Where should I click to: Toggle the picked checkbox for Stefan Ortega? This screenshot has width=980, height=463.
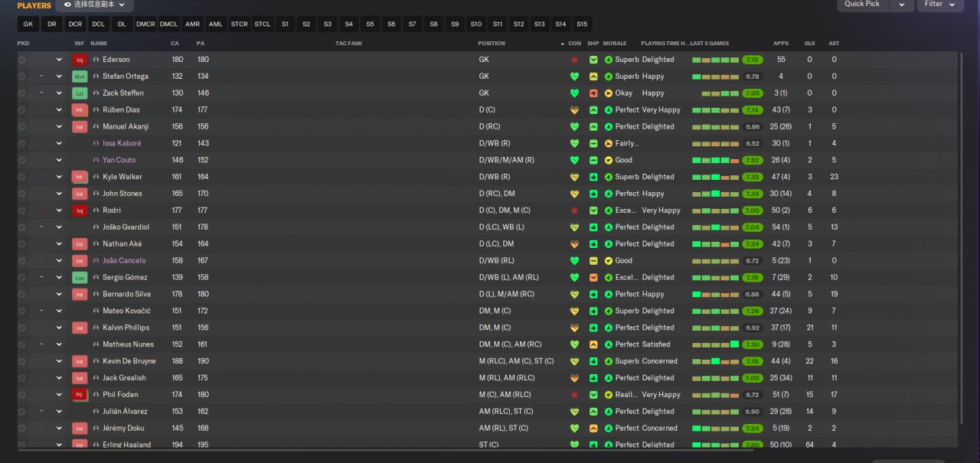22,77
